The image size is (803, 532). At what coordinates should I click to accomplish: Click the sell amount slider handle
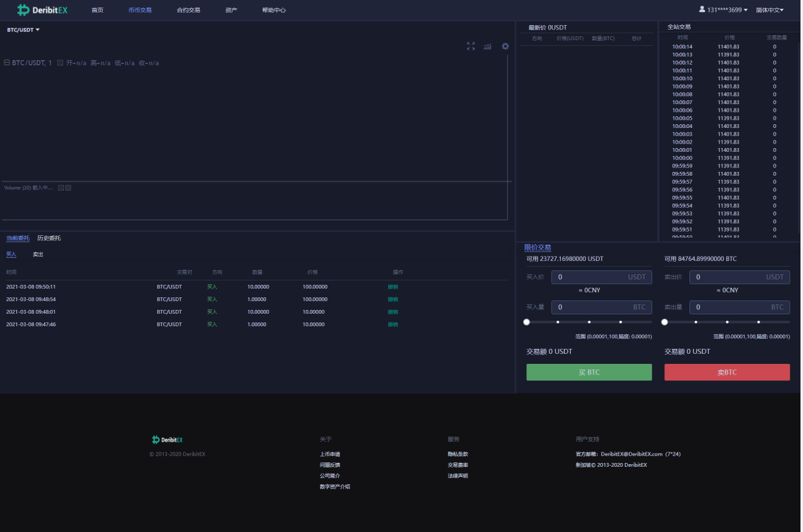coord(664,322)
